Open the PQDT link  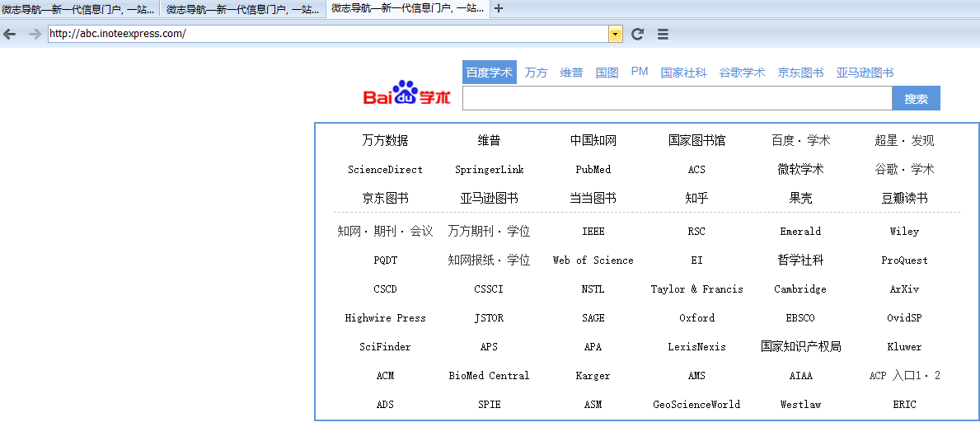(x=385, y=260)
